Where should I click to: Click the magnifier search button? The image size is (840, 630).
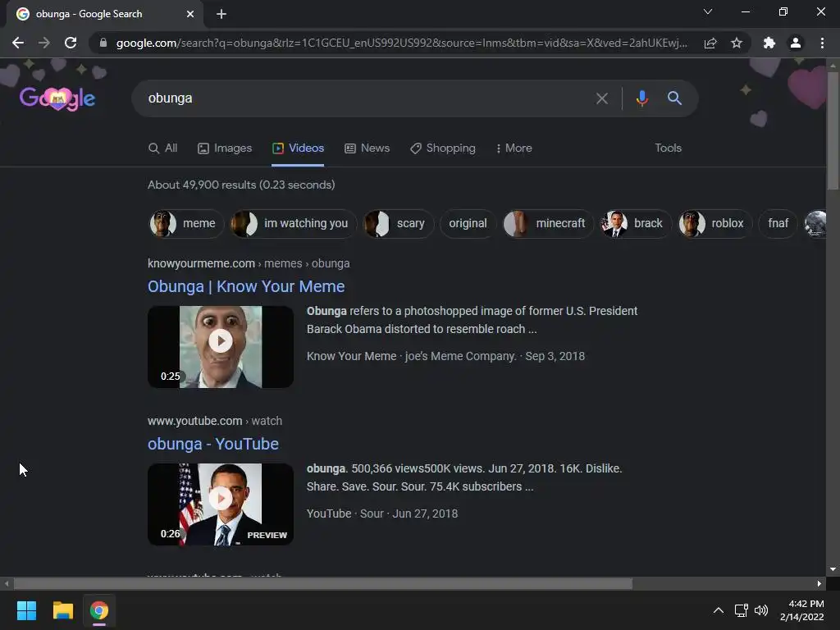[674, 98]
